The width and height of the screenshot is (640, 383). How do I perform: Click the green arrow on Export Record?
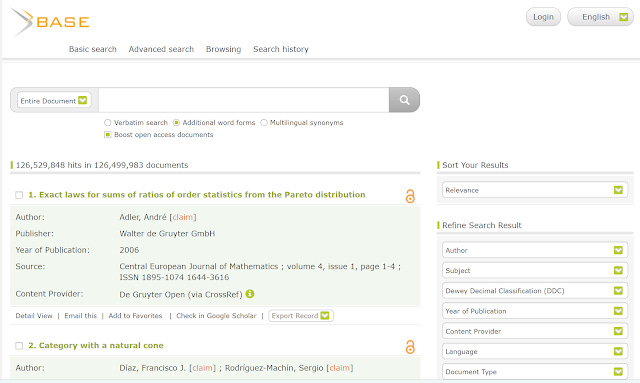tap(325, 316)
